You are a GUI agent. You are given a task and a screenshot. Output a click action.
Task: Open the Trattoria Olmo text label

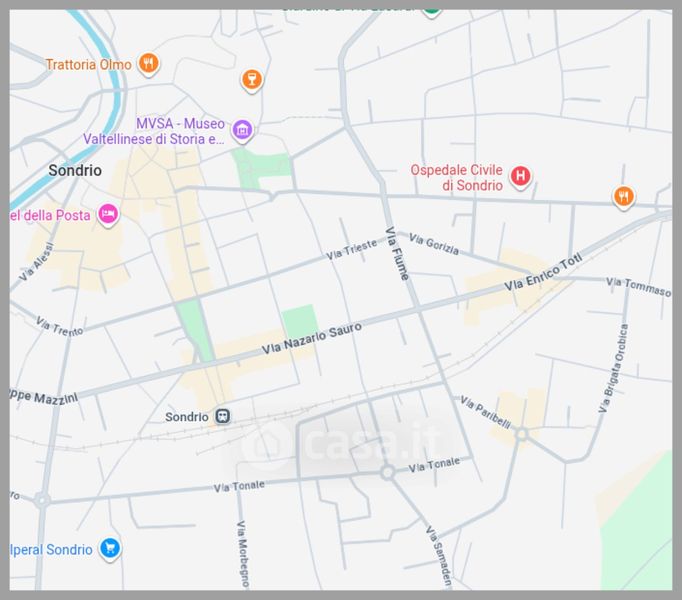(x=88, y=65)
